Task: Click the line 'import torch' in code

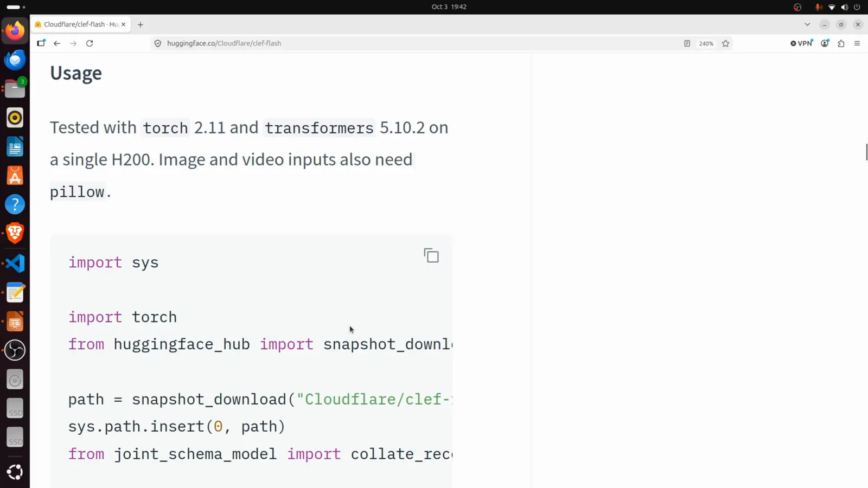Action: (123, 317)
